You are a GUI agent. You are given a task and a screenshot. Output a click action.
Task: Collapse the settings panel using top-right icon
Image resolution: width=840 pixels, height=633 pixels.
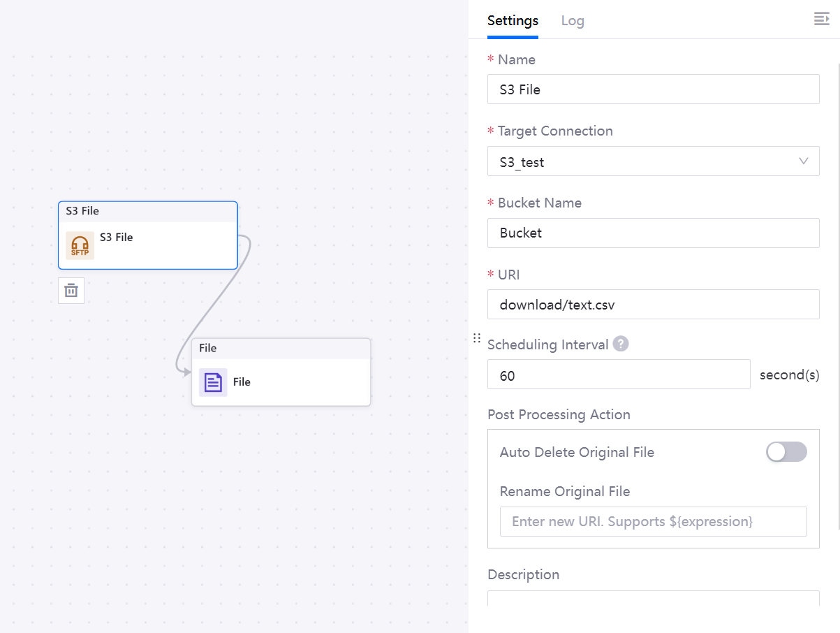[821, 20]
